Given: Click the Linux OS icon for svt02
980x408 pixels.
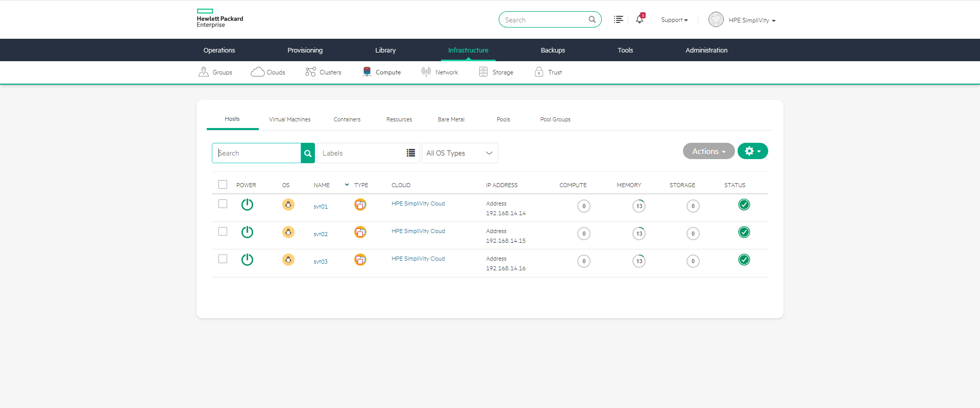Looking at the screenshot, I should (x=288, y=232).
